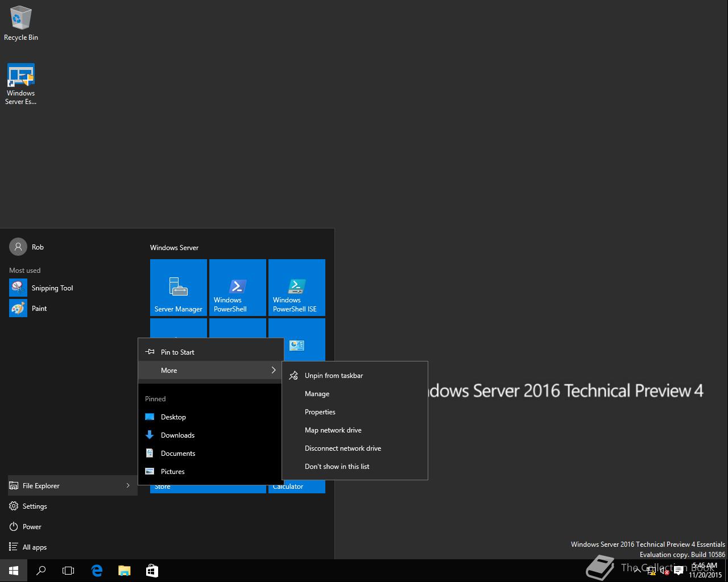The width and height of the screenshot is (728, 582).
Task: Click the Rob user name
Action: pos(38,247)
